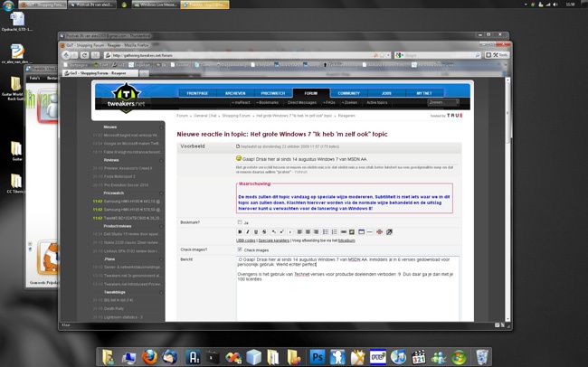588x367 pixels.
Task: Open Windows Live Messenger from the dock
Action: 439,357
